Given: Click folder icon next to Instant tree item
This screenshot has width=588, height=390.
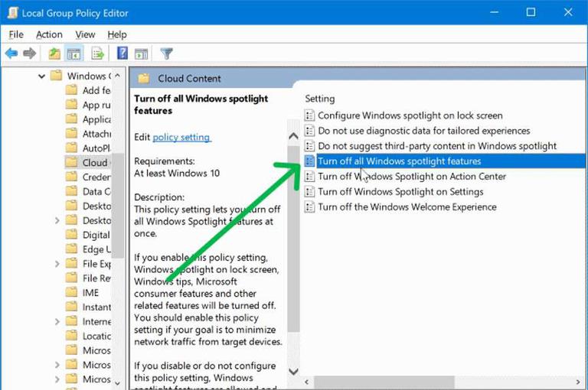Looking at the screenshot, I should 71,307.
